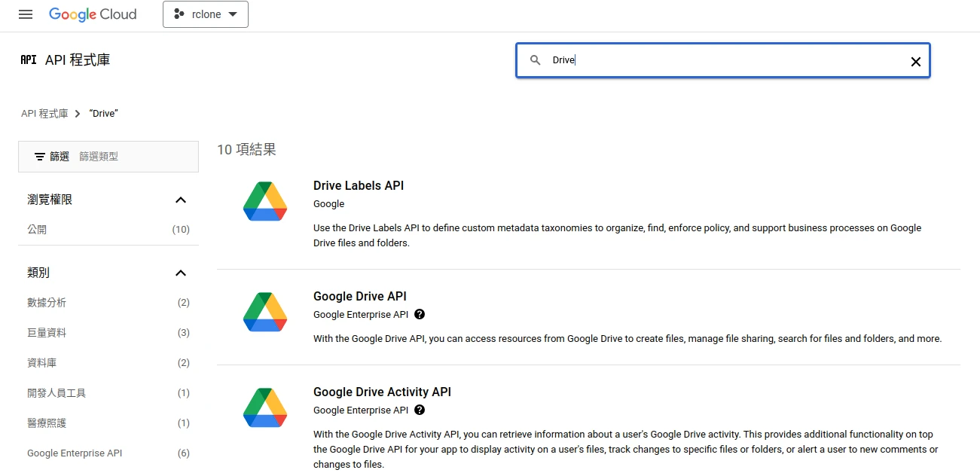The width and height of the screenshot is (980, 476).
Task: Open the rclone project selector dropdown
Action: 206,14
